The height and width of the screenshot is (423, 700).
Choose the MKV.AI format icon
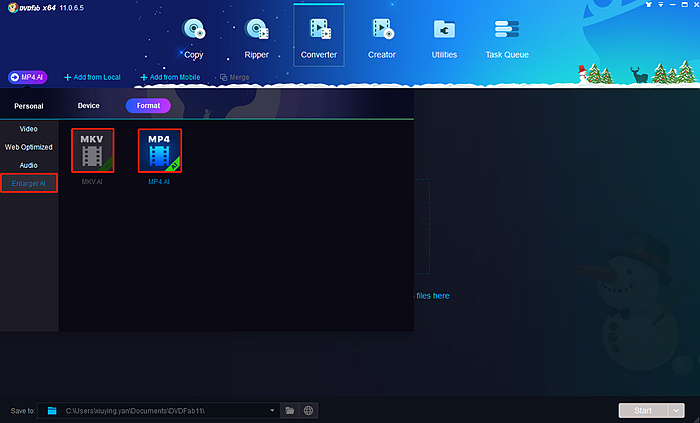[92, 150]
